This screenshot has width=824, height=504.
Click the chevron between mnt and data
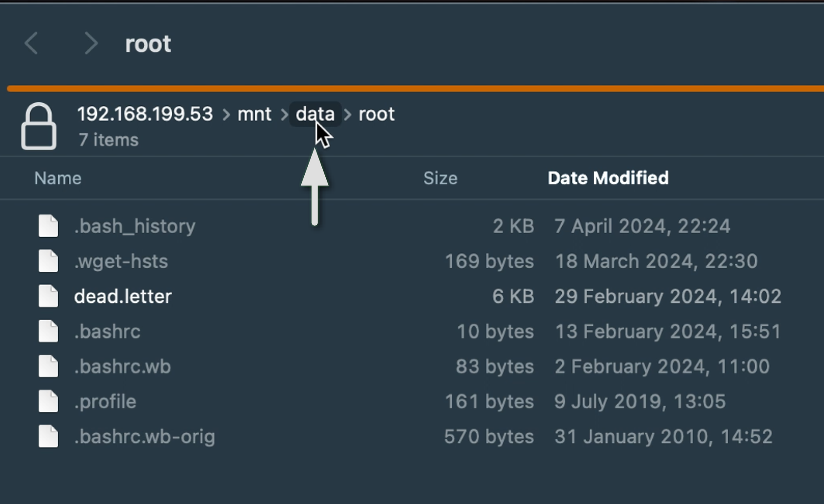(x=284, y=115)
